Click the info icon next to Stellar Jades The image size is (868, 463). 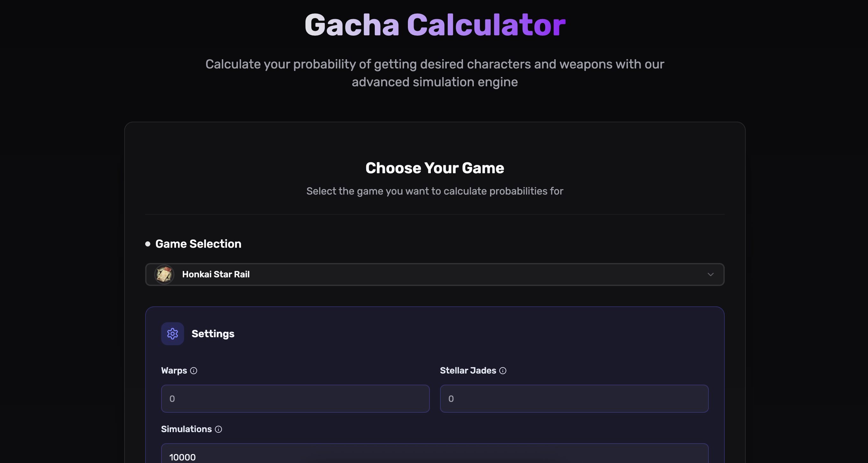click(503, 371)
